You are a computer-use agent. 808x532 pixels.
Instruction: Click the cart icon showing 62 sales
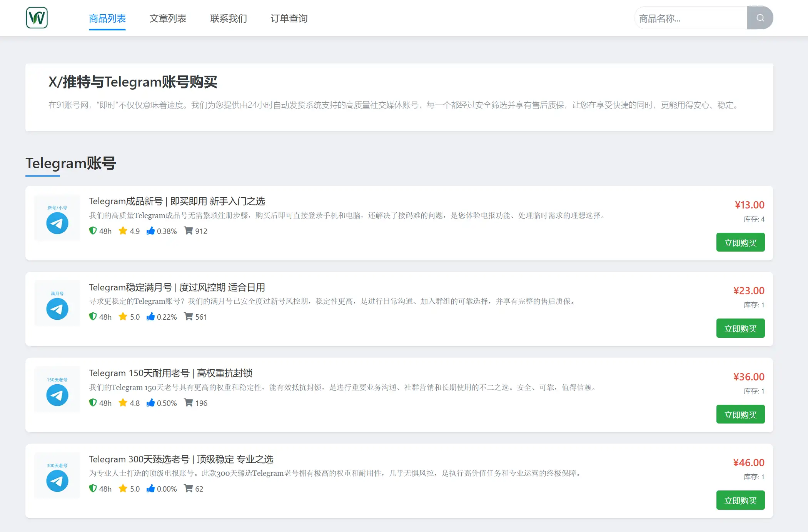(189, 489)
